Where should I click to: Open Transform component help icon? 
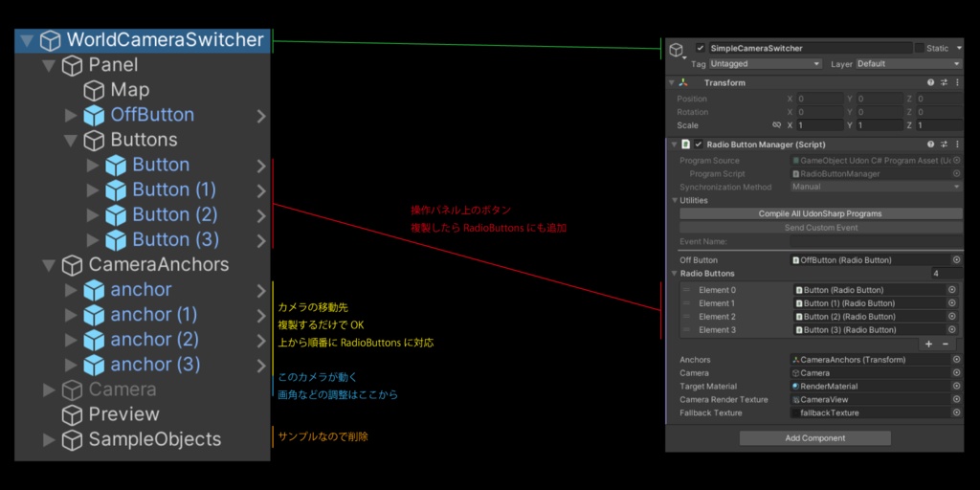coord(930,82)
